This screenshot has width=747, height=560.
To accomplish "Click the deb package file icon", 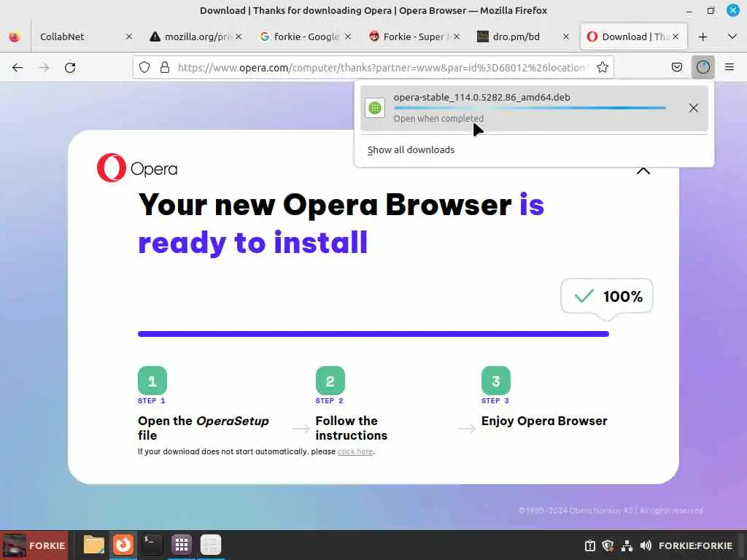I will coord(375,108).
